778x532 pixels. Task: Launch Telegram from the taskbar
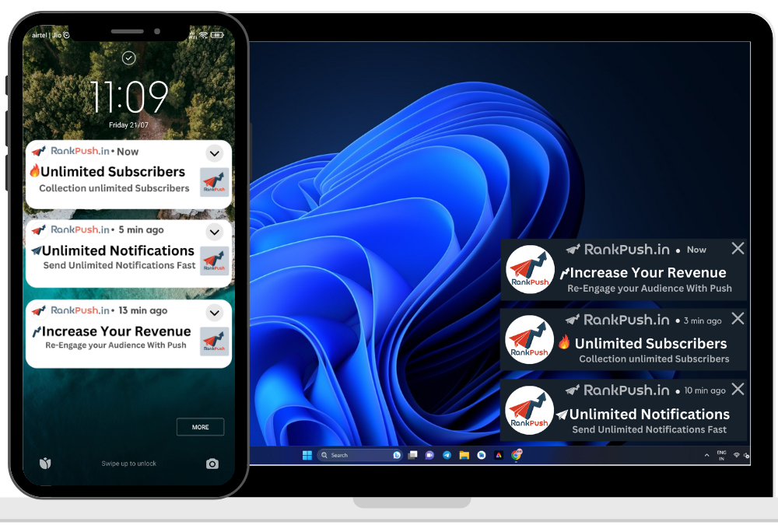click(x=447, y=455)
